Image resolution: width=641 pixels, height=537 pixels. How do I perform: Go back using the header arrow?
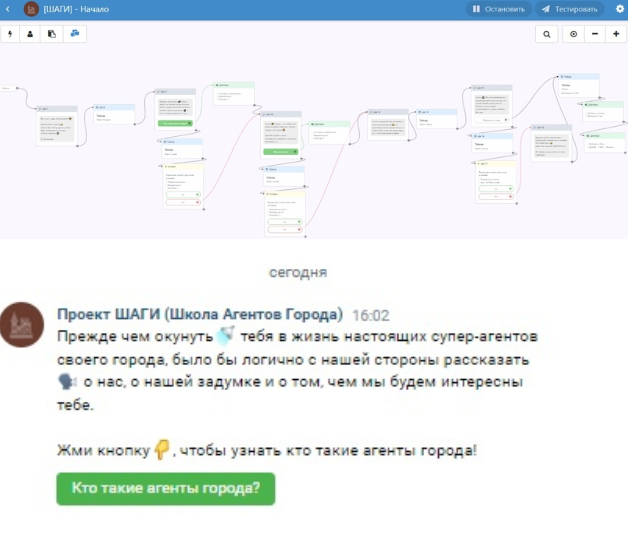8,9
